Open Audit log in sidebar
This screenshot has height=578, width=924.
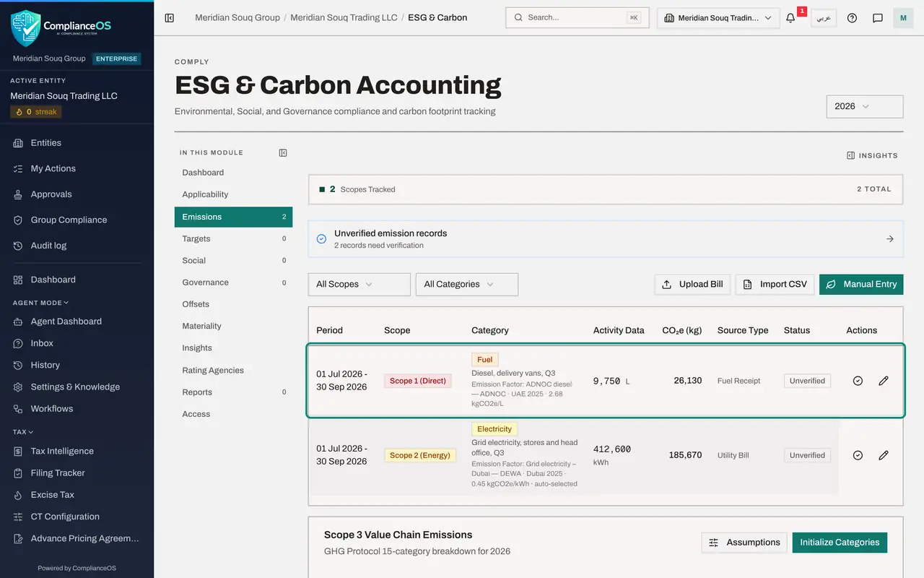coord(77,246)
